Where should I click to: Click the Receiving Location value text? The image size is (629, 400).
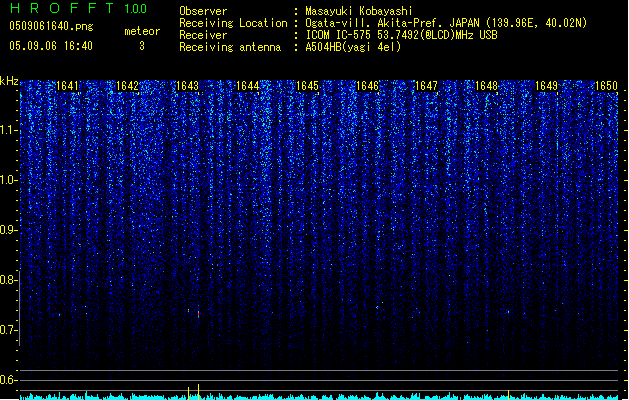tap(446, 23)
